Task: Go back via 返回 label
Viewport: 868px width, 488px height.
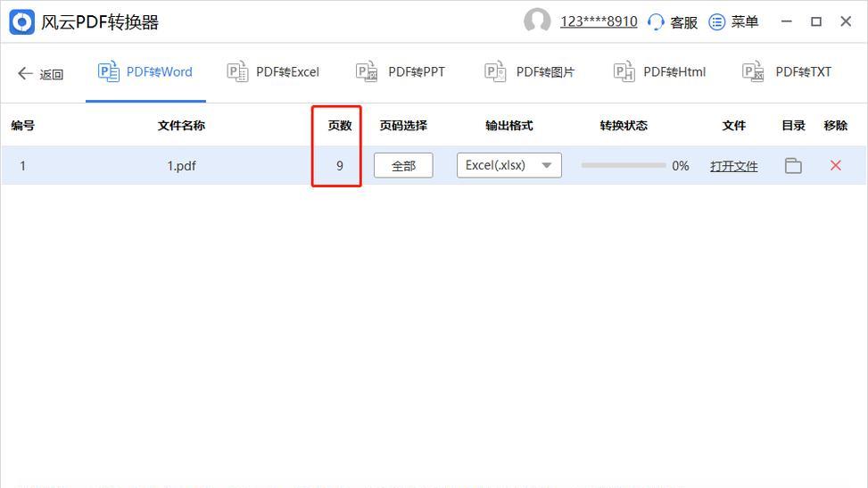Action: [52, 74]
